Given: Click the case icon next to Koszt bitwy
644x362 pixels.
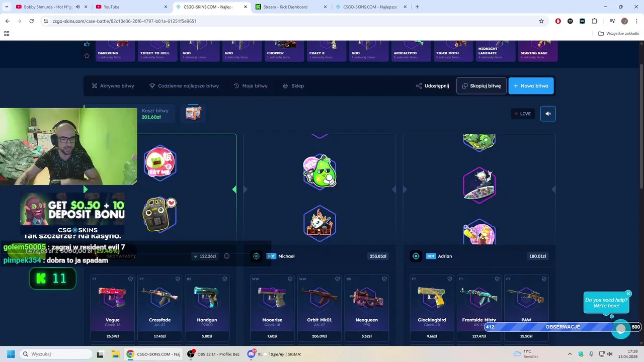Looking at the screenshot, I should (x=193, y=113).
